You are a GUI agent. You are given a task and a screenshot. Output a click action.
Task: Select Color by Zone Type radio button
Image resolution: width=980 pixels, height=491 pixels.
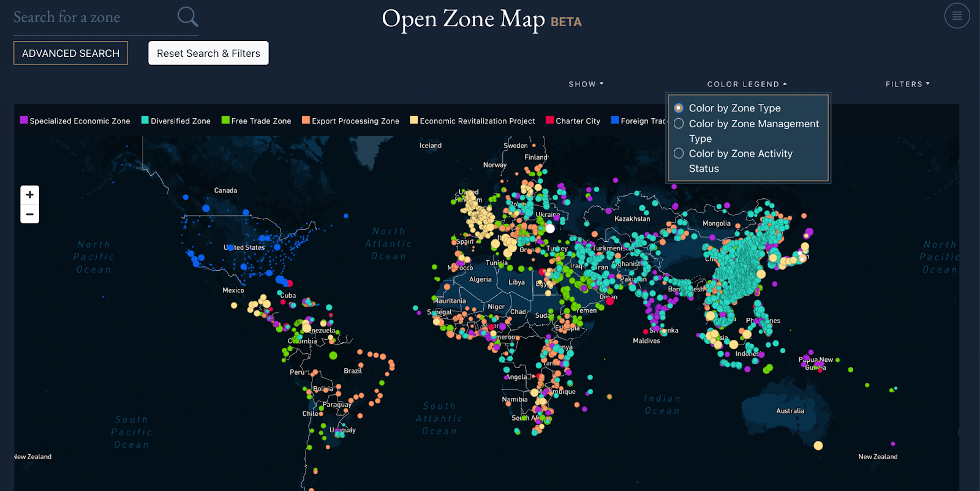click(679, 108)
